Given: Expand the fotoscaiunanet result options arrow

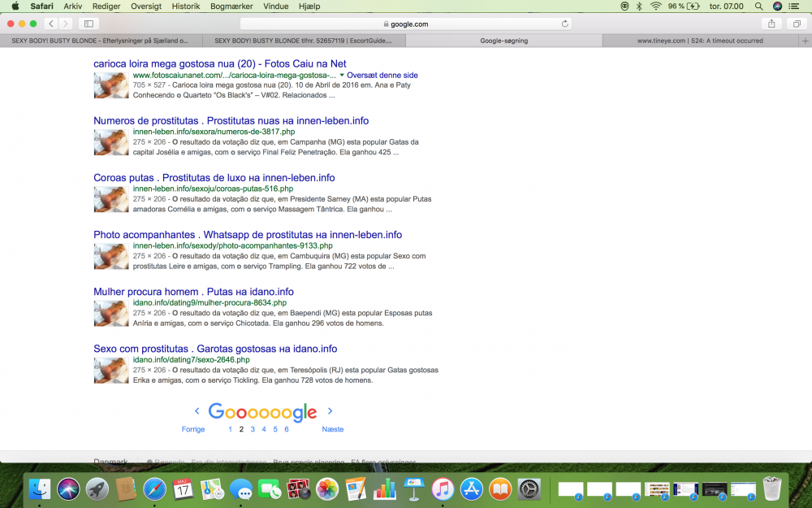Looking at the screenshot, I should (x=342, y=75).
